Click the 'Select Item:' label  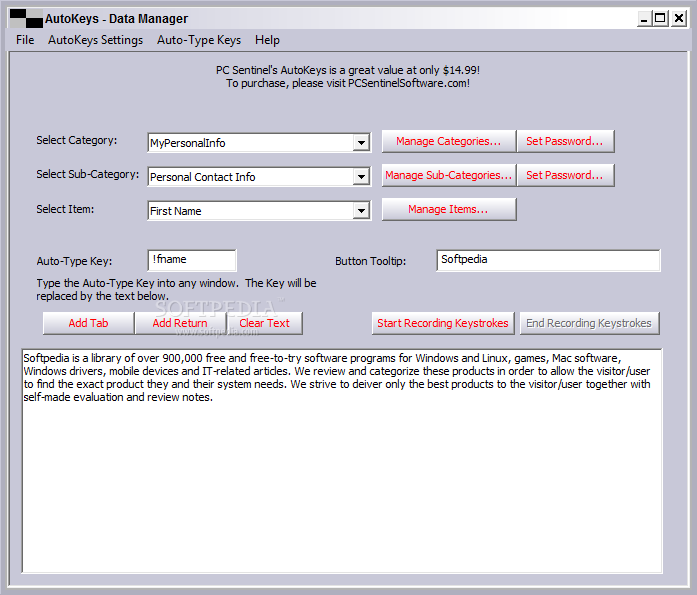click(65, 209)
